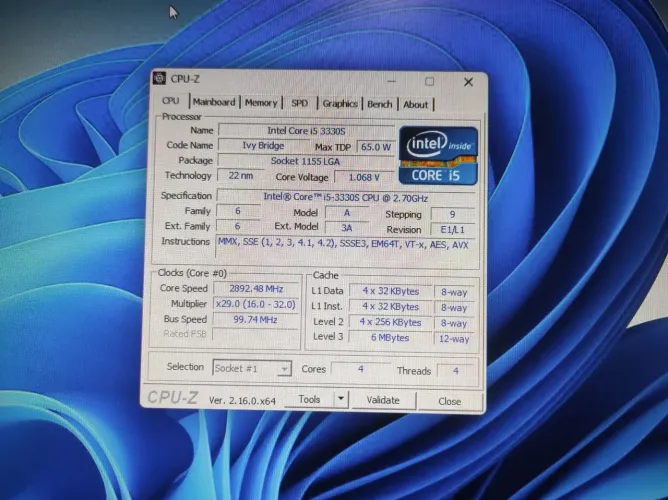Click the L1 Inst. '8-way' associativity value
Viewport: 668px width, 500px height.
click(x=454, y=307)
